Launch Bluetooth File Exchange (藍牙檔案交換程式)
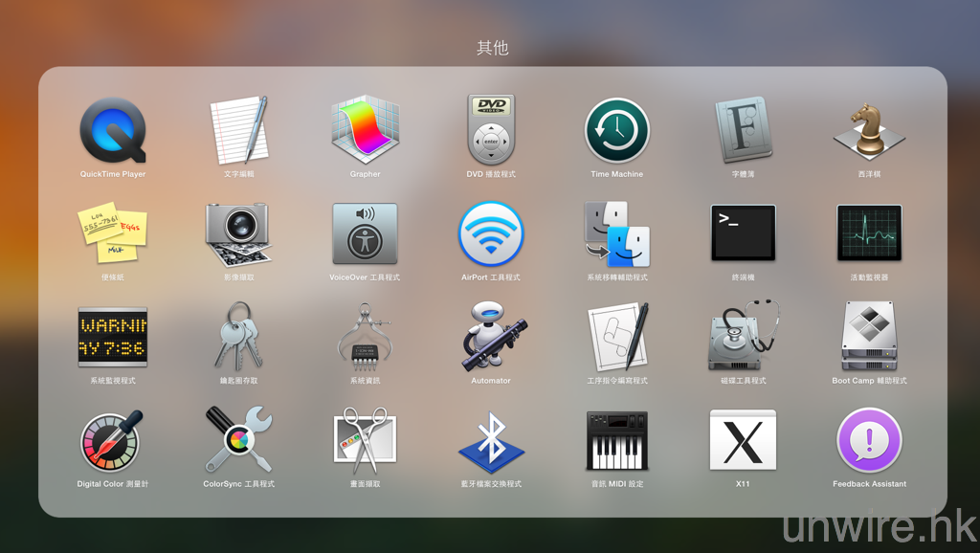The width and height of the screenshot is (980, 553). (x=491, y=440)
